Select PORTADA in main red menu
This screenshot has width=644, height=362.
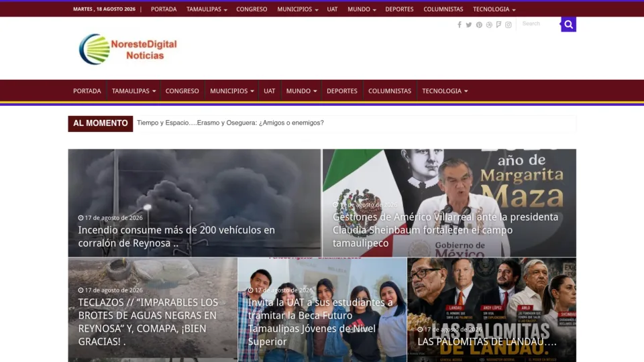coord(87,90)
